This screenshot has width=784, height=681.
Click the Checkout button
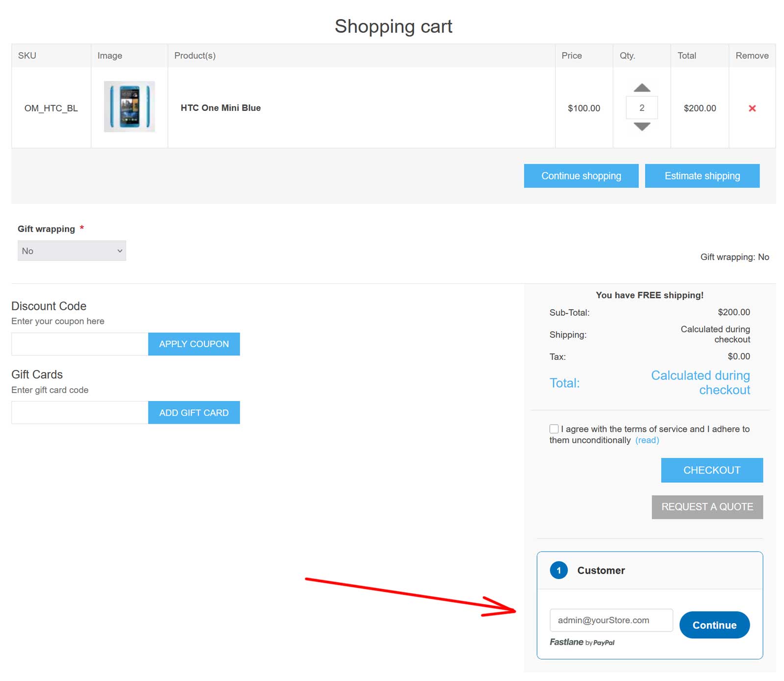pos(711,470)
